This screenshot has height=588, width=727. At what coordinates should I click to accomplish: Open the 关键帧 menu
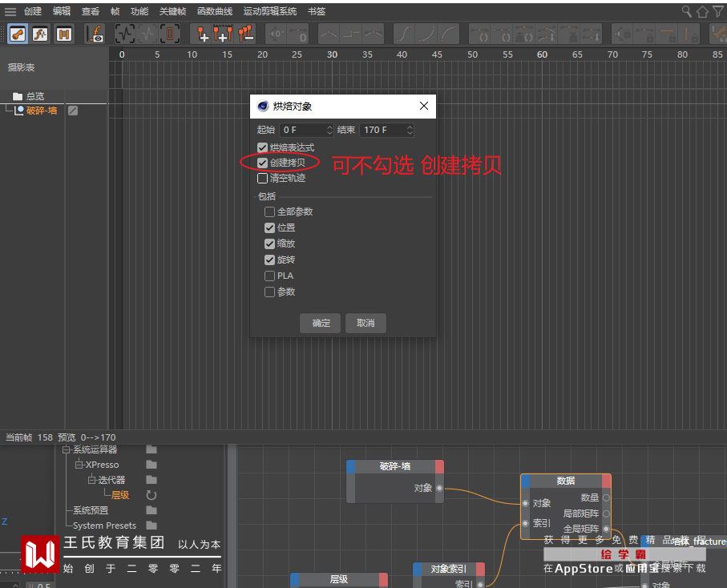(x=172, y=11)
